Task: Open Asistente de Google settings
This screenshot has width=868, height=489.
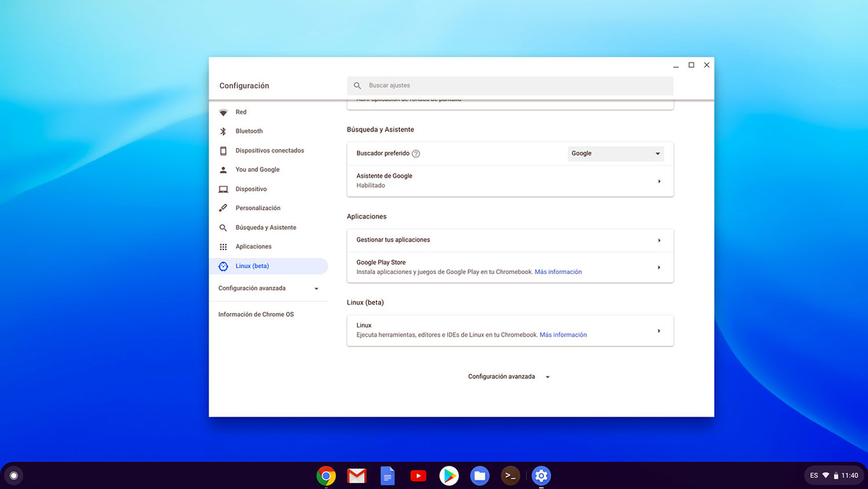Action: click(510, 180)
